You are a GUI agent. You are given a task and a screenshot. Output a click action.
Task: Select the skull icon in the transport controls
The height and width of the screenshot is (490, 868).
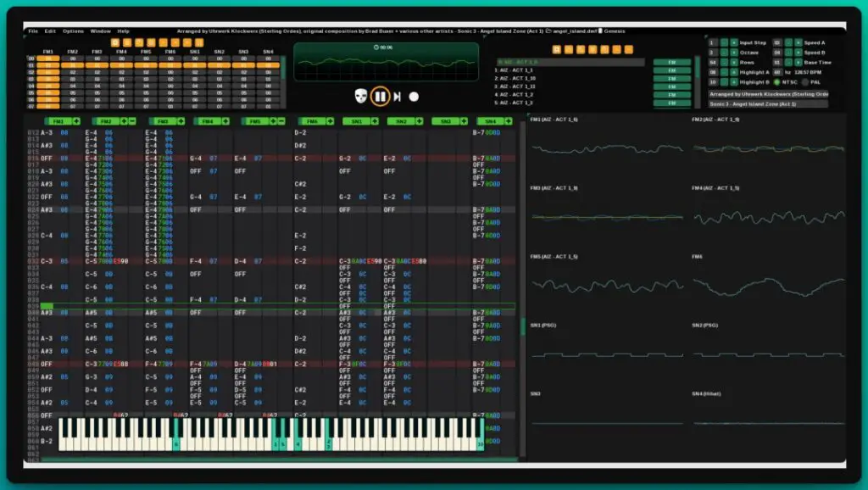pyautogui.click(x=361, y=97)
